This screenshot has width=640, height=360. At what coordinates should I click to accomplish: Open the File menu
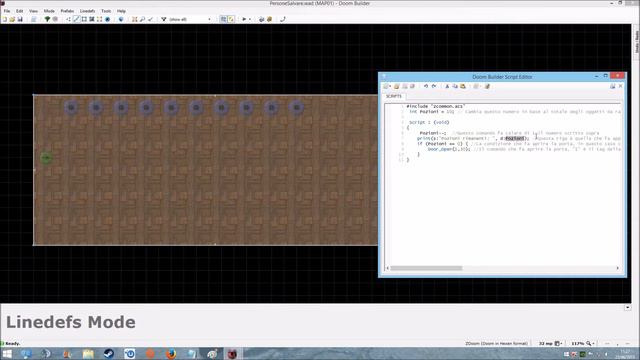click(x=7, y=11)
